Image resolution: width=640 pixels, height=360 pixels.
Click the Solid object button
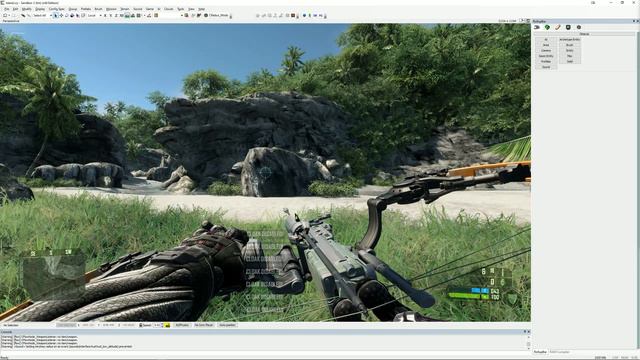tap(570, 61)
